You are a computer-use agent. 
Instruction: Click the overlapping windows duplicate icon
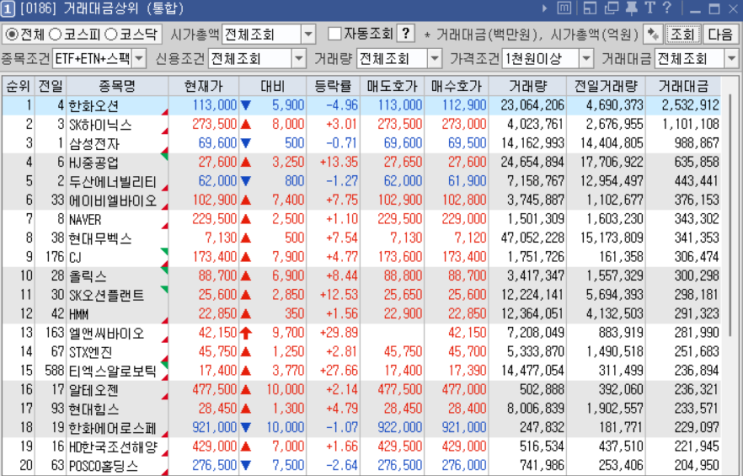pos(611,8)
